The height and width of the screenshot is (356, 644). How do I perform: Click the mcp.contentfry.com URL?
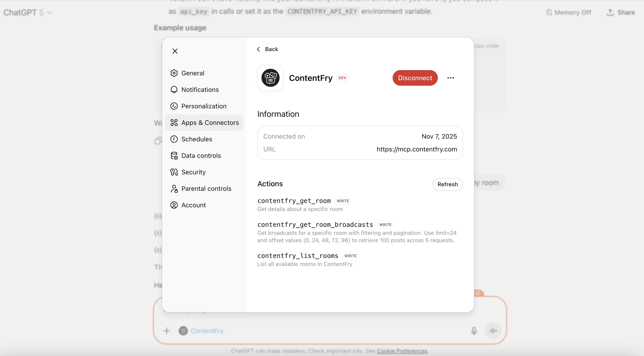point(417,149)
